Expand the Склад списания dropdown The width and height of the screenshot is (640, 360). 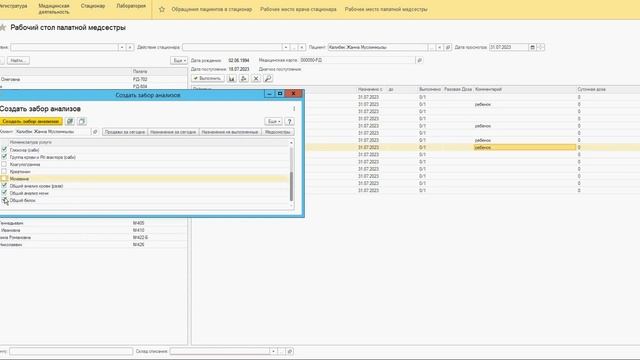click(x=273, y=351)
